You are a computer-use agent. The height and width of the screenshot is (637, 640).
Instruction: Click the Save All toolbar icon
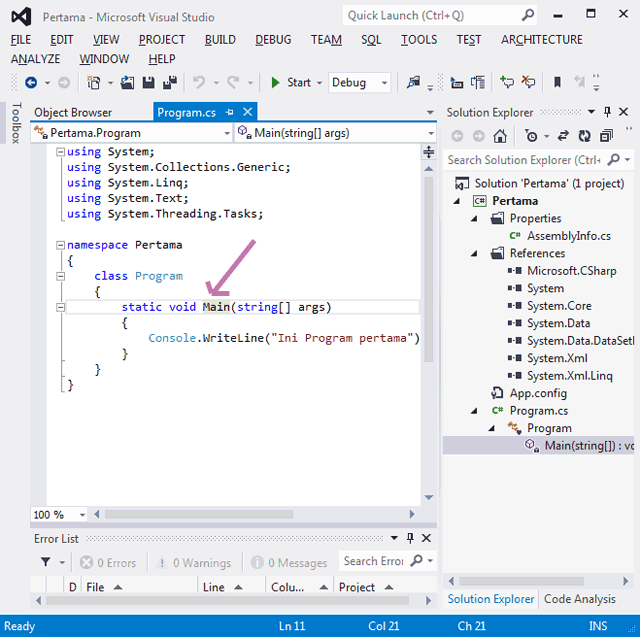170,83
